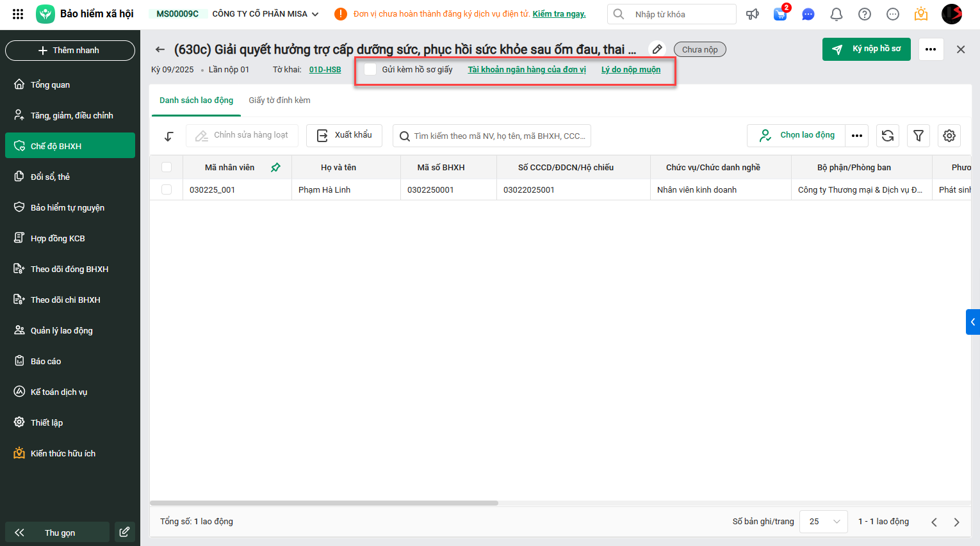Select Chế độ BHXH in the sidebar

(70, 146)
